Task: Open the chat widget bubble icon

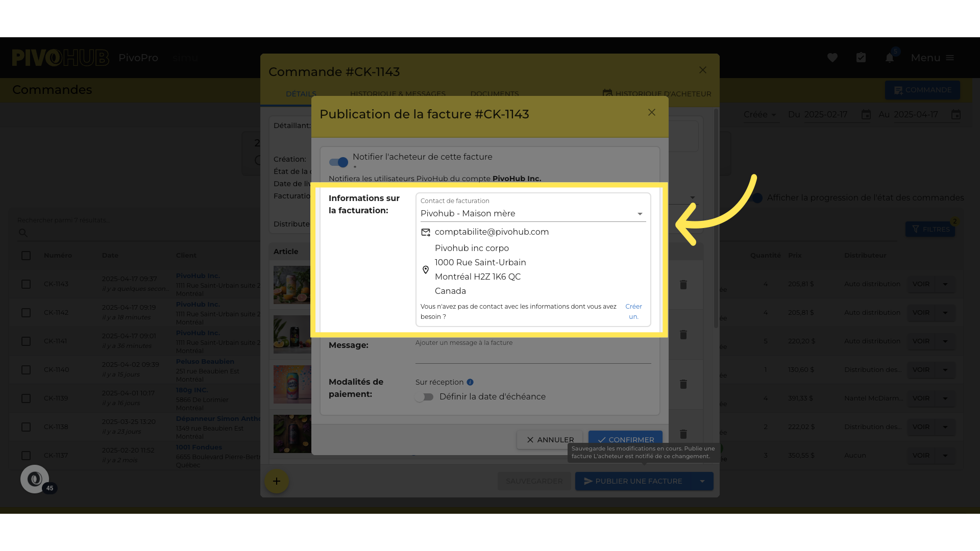Action: [35, 479]
